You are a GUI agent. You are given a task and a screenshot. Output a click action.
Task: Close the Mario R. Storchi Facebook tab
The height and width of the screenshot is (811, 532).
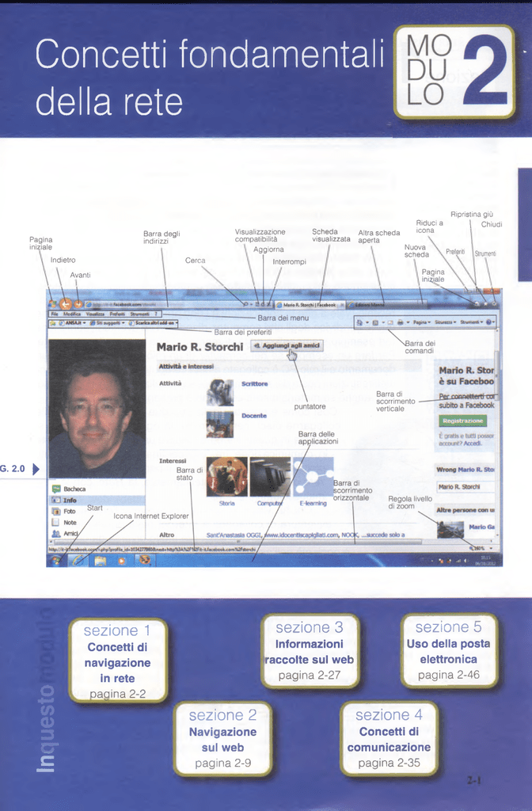[342, 305]
